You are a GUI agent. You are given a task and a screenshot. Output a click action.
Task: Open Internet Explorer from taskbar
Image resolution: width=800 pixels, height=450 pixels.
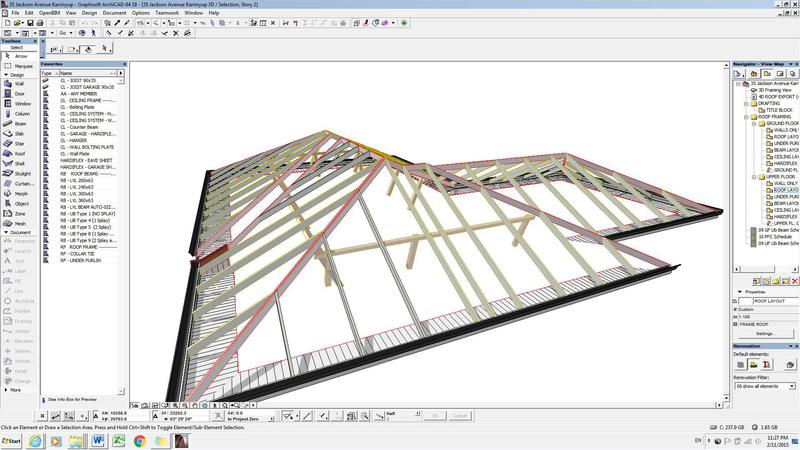click(35, 441)
